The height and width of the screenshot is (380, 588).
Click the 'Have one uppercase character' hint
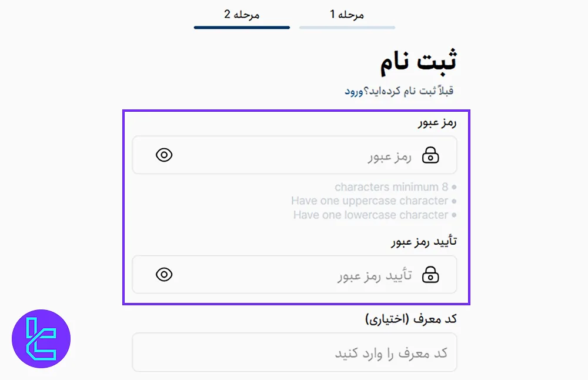click(x=373, y=201)
